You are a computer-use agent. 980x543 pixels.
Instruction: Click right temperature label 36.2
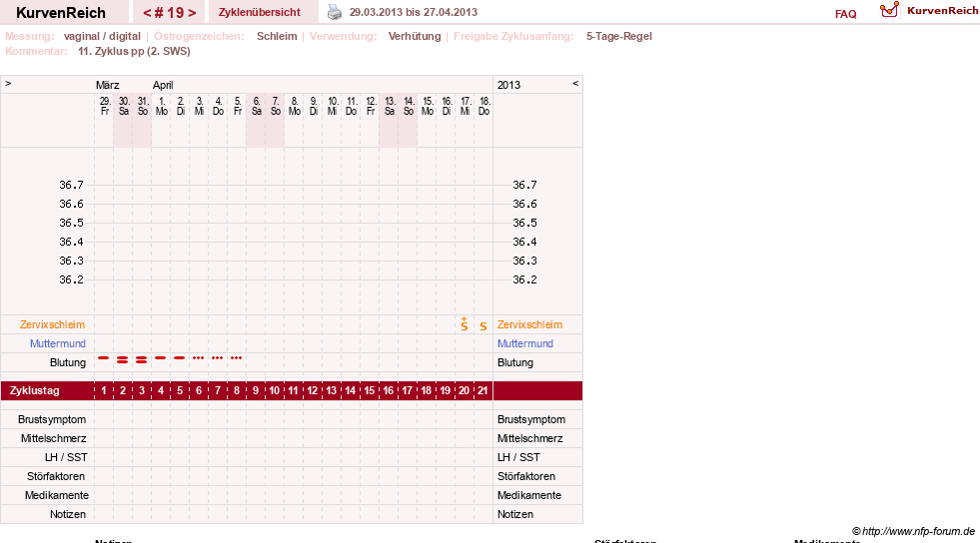click(525, 279)
